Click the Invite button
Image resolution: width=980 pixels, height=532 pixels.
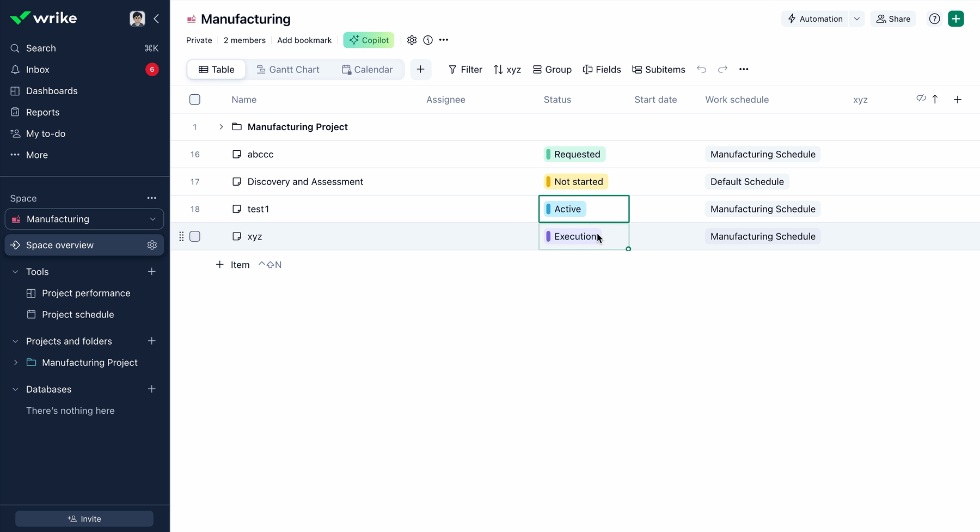84,518
